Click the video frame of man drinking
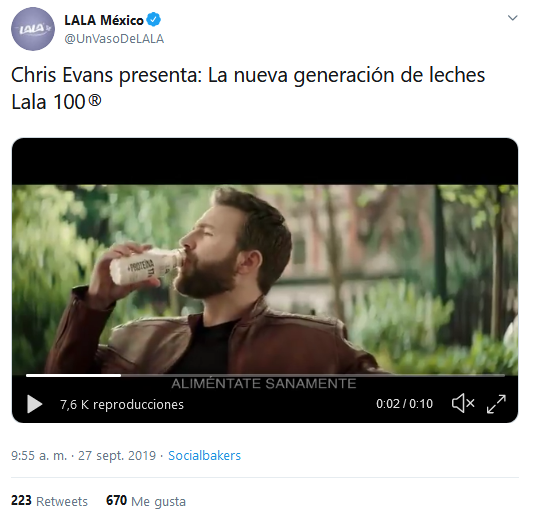Screen dimensions: 533x520 click(x=265, y=279)
